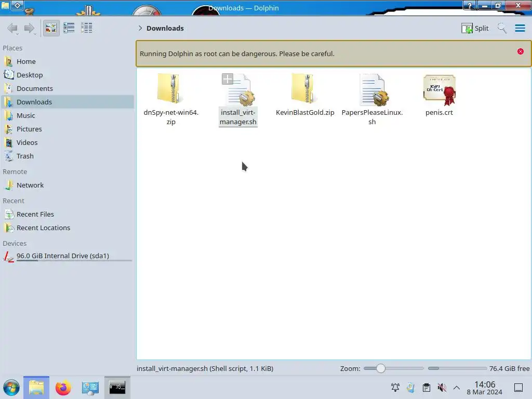This screenshot has width=532, height=399.
Task: Adjust the Zoom slider handle
Action: pos(381,368)
